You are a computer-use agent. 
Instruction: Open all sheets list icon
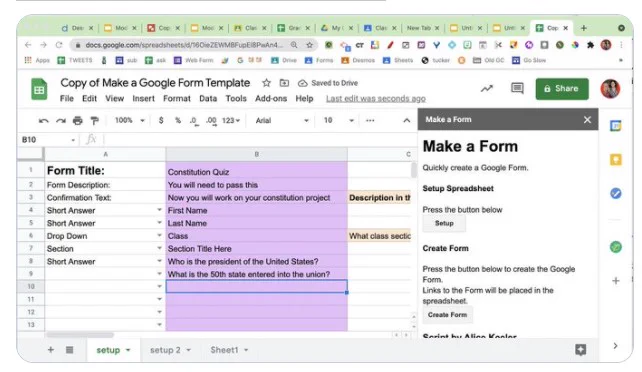pos(70,349)
